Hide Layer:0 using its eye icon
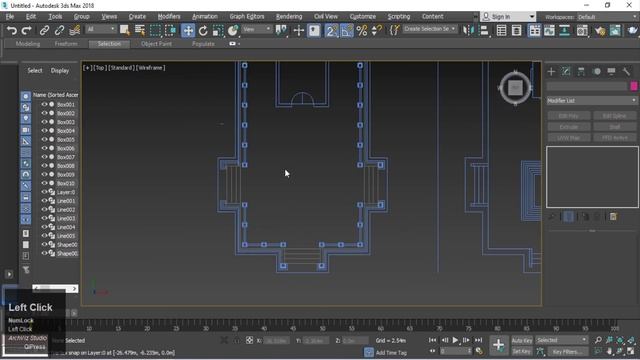 pos(44,192)
